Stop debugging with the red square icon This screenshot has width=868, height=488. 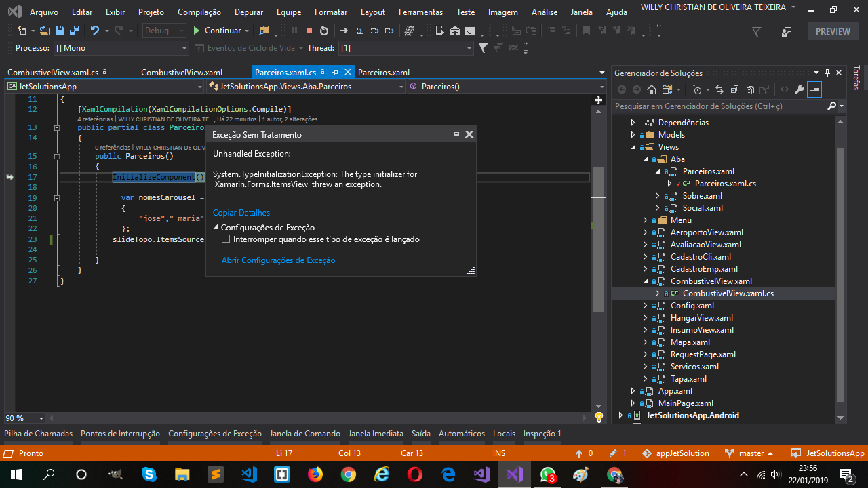pyautogui.click(x=309, y=30)
